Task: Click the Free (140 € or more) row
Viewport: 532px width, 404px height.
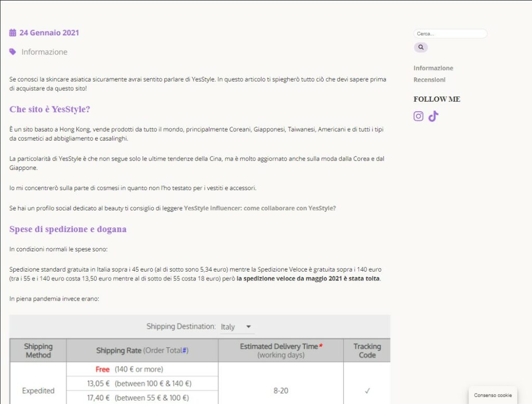Action: 142,369
